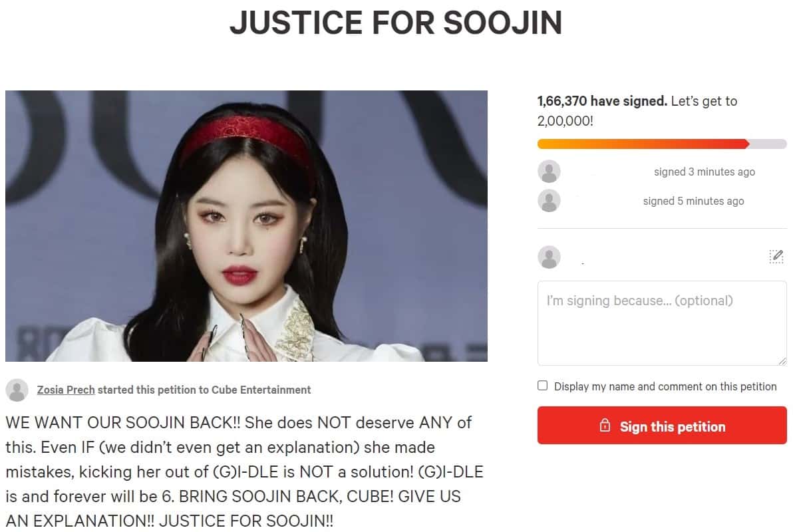The image size is (793, 532).
Task: Click the comment box resize handle
Action: tap(782, 360)
